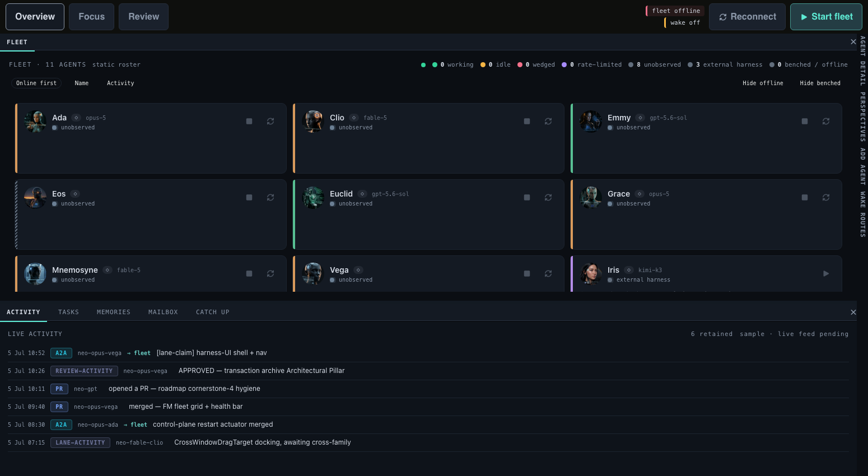The image size is (868, 476).
Task: Open the 'merged — FM fleet grid + health bar' entry
Action: (x=428, y=407)
